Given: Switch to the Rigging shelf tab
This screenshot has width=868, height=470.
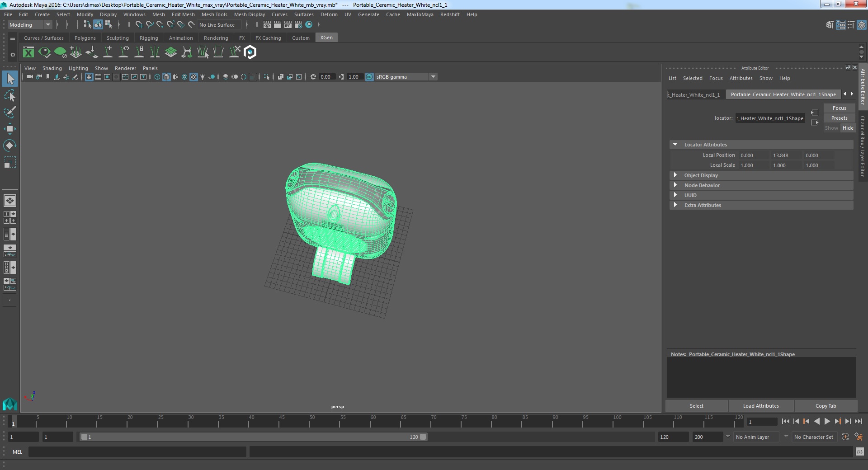Looking at the screenshot, I should (x=149, y=38).
